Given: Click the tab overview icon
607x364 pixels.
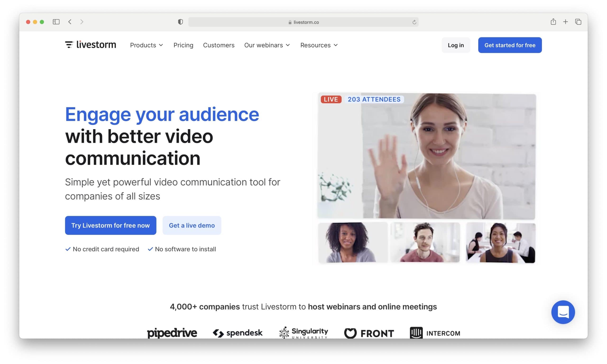Looking at the screenshot, I should coord(578,22).
